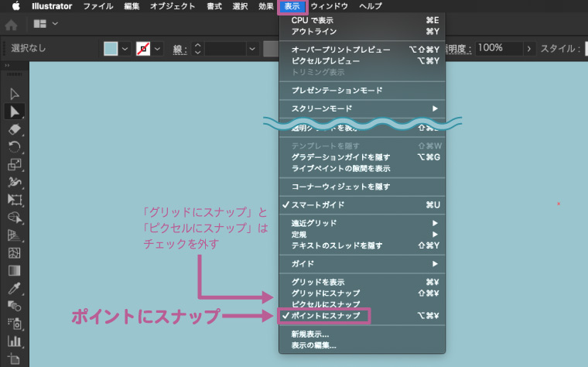Choose 表示の編集... menu entry
The width and height of the screenshot is (588, 367).
(362, 345)
